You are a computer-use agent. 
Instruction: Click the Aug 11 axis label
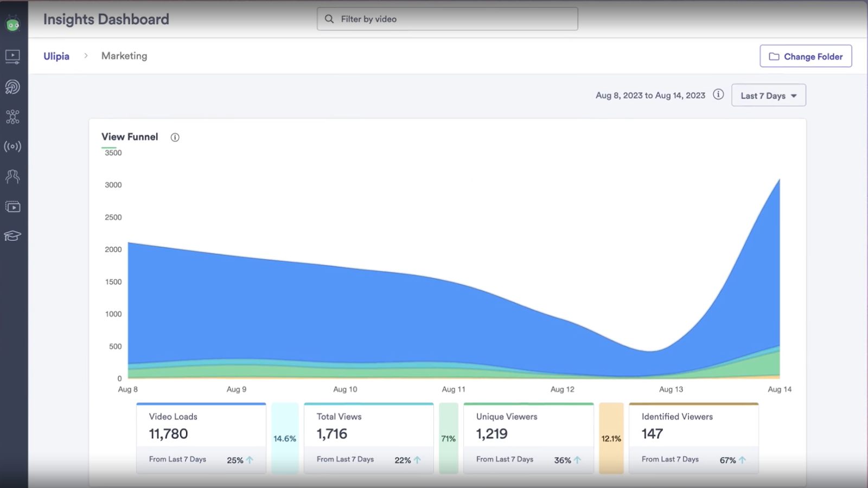[454, 389]
